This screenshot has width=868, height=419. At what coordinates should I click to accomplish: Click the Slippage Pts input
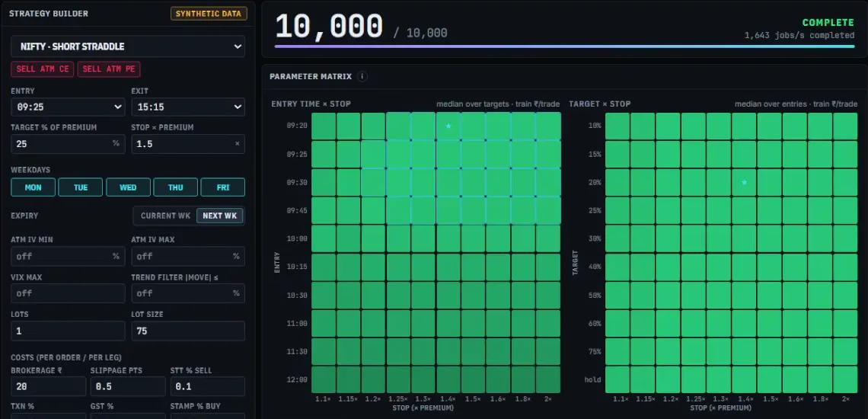pos(128,386)
